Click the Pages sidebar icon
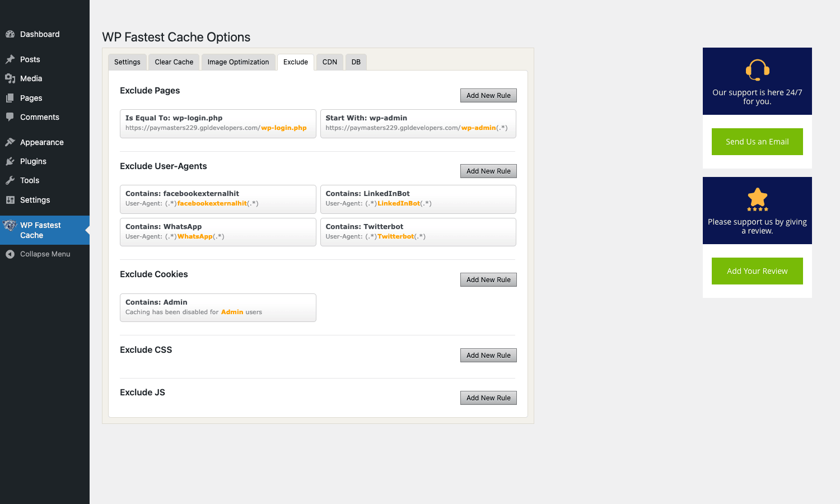The height and width of the screenshot is (504, 840). point(10,98)
